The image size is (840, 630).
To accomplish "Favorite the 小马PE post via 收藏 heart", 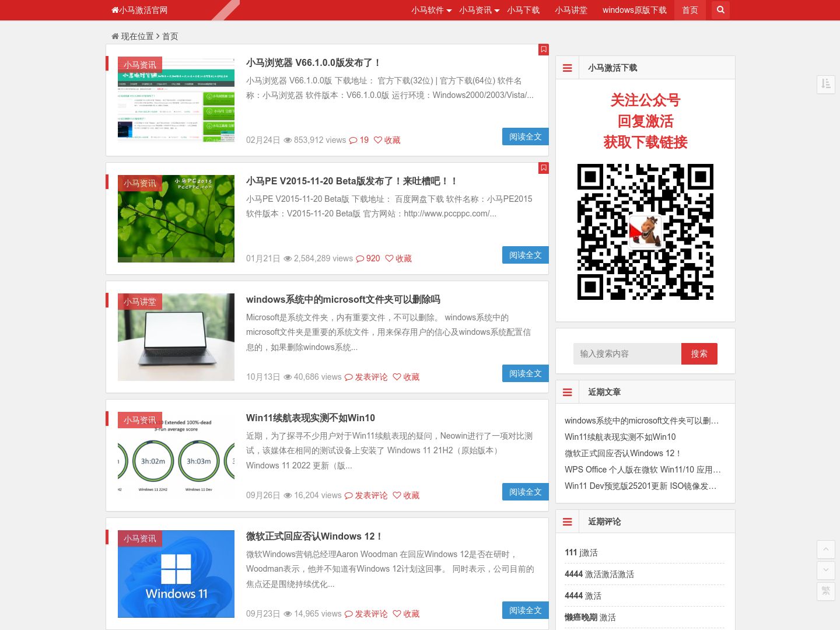I will tap(398, 258).
